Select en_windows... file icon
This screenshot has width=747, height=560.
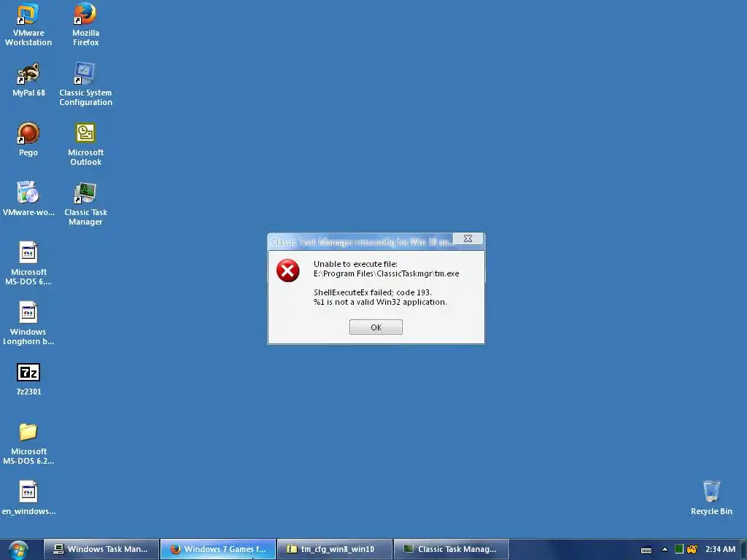(x=28, y=499)
